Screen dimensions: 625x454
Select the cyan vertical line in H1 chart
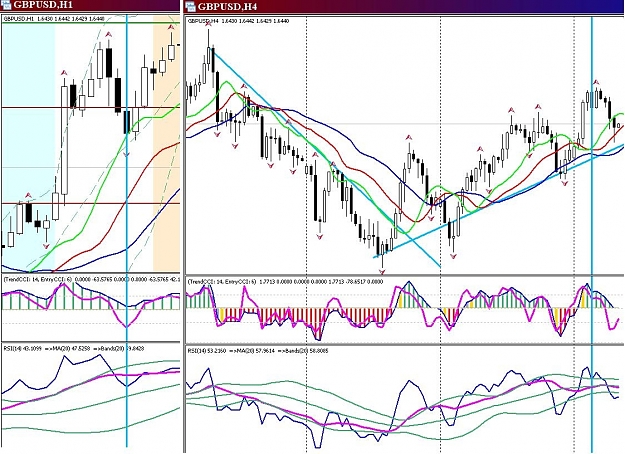click(x=127, y=231)
